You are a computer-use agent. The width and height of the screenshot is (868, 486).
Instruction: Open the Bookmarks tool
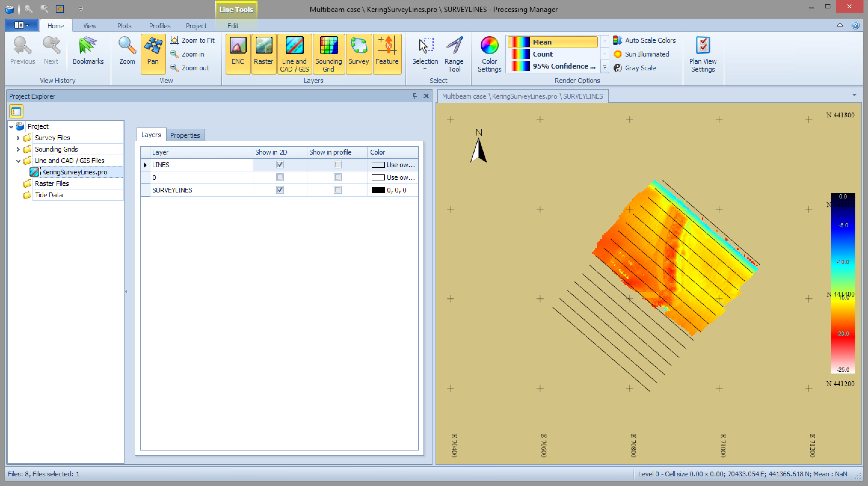[88, 51]
